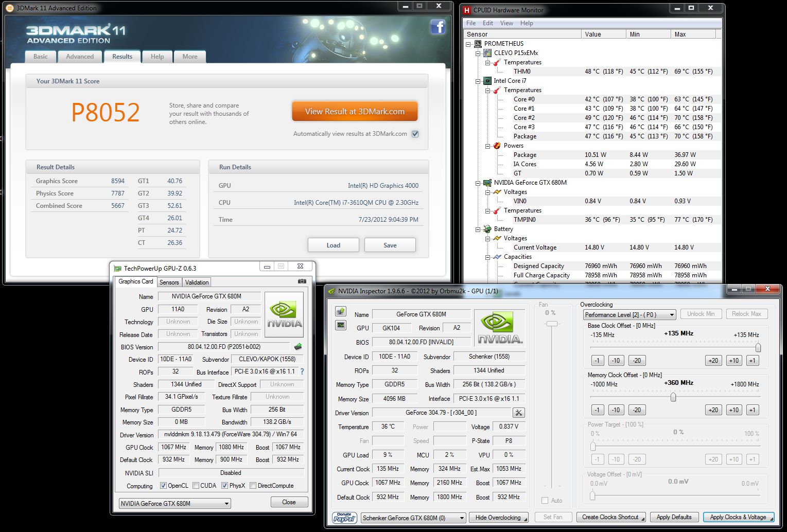Click the GPU-Z screenshot camera icon

302,281
